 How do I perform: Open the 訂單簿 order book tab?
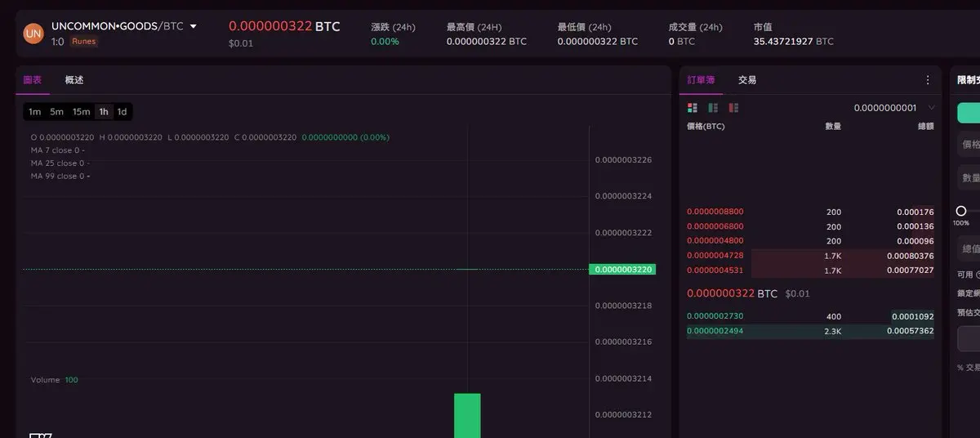point(701,80)
